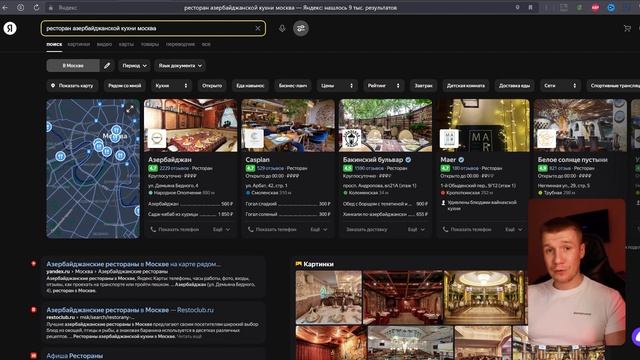
Task: Switch to the карты tab
Action: 126,44
